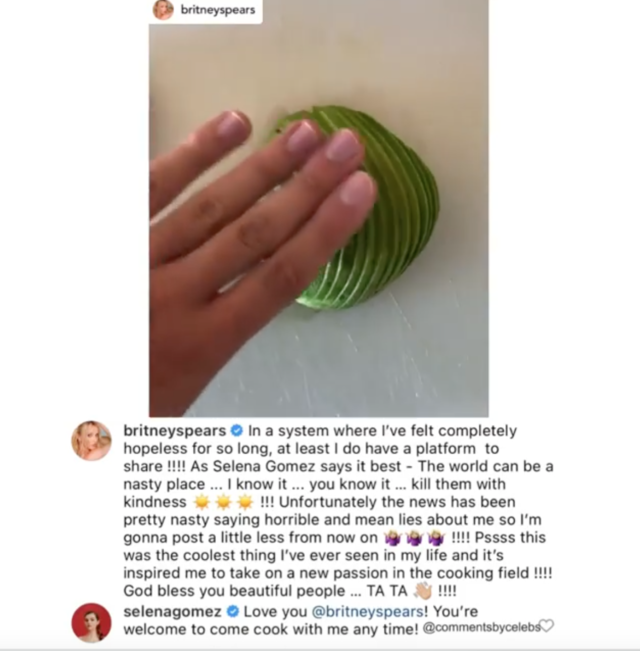
Task: Open the @britneyspears mention in Selena's comment
Action: point(367,611)
